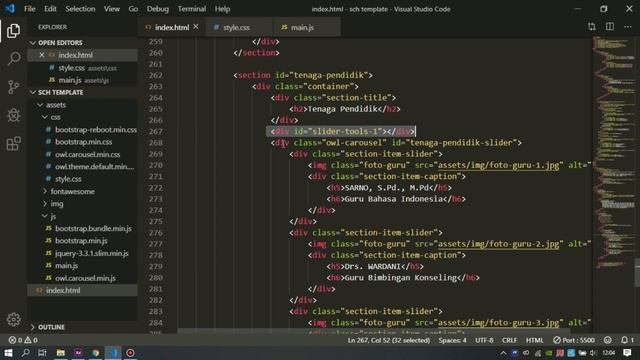This screenshot has width=640, height=360.
Task: Click the Windows taskbar search icon
Action: (25, 353)
